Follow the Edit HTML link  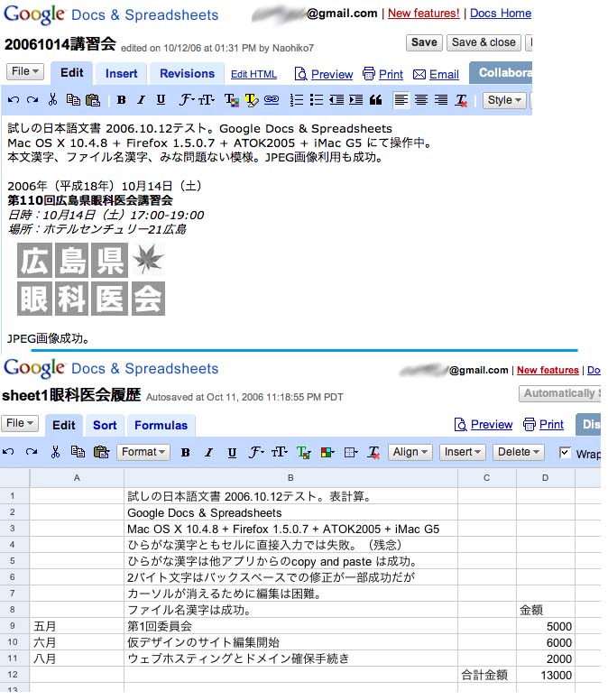click(x=253, y=74)
